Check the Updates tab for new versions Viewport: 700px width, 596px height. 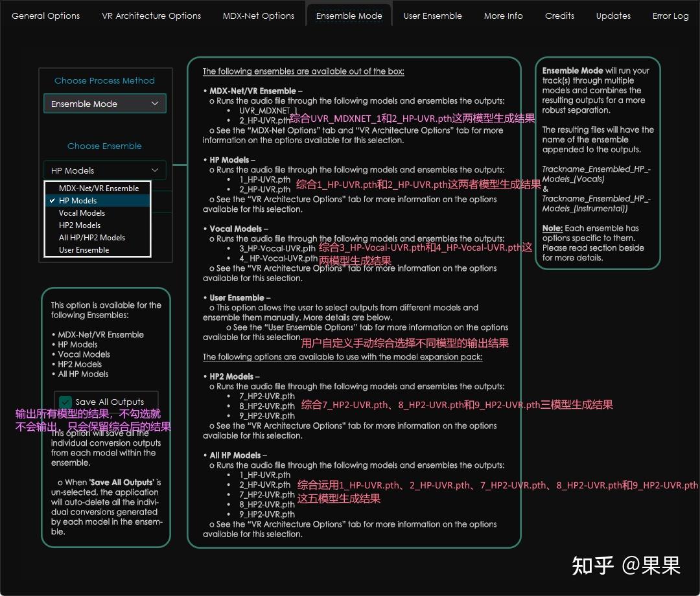click(612, 16)
